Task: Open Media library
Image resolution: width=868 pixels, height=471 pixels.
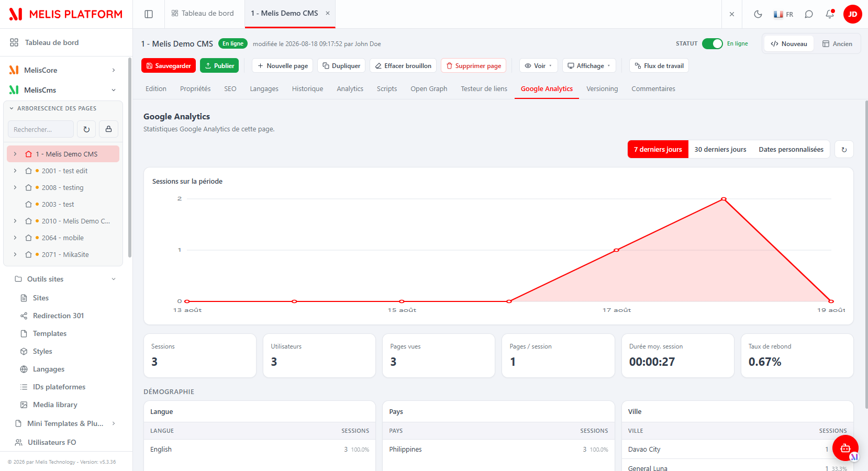Action: click(x=55, y=405)
